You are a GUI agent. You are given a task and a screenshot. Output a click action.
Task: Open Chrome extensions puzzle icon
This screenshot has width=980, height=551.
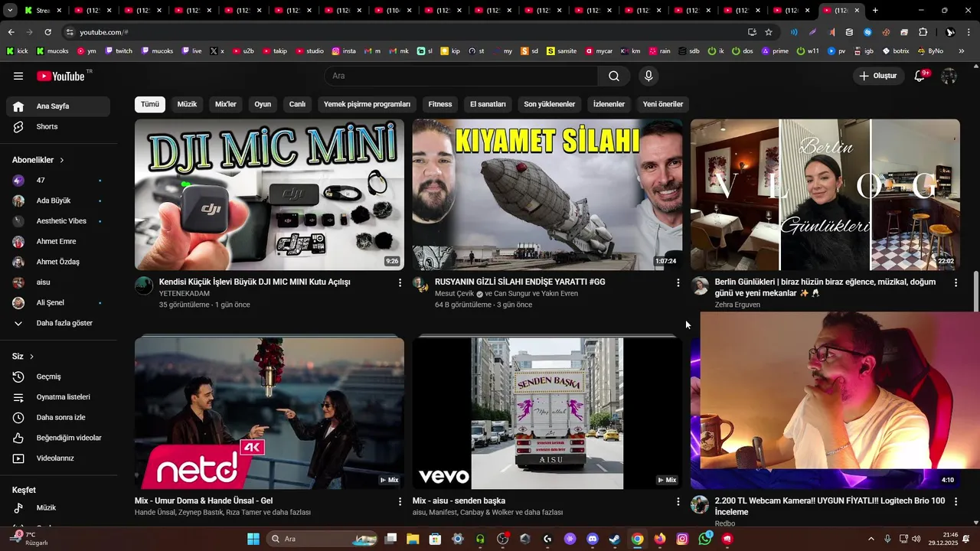pyautogui.click(x=923, y=32)
